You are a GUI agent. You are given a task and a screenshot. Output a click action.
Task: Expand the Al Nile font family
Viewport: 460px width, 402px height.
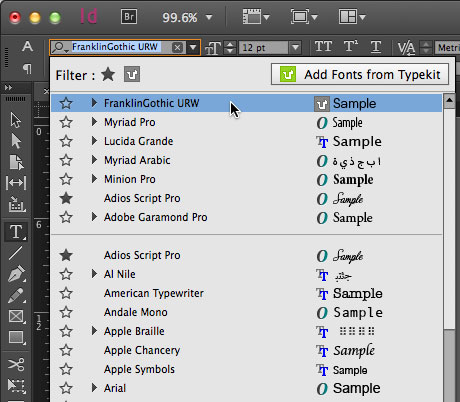(94, 274)
